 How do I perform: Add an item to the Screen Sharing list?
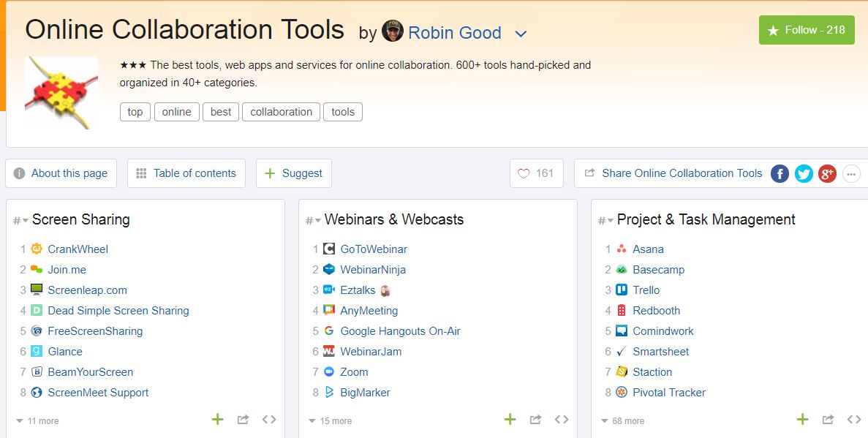[x=217, y=419]
